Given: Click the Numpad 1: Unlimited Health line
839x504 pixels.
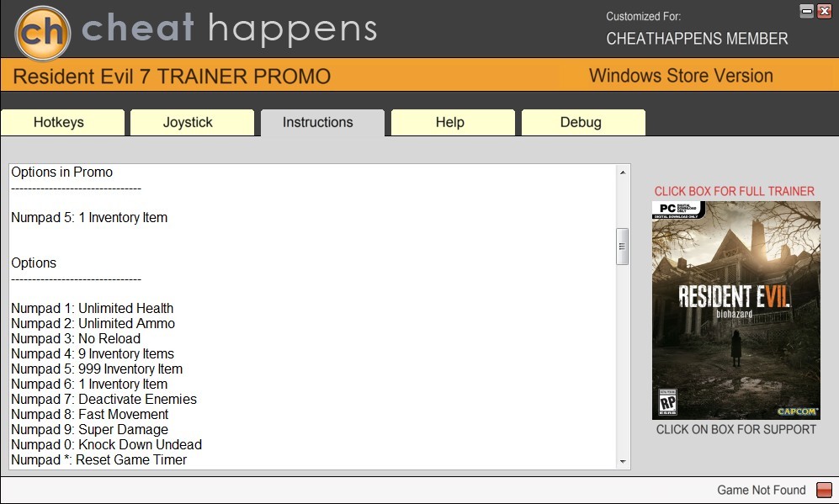Looking at the screenshot, I should [x=92, y=308].
